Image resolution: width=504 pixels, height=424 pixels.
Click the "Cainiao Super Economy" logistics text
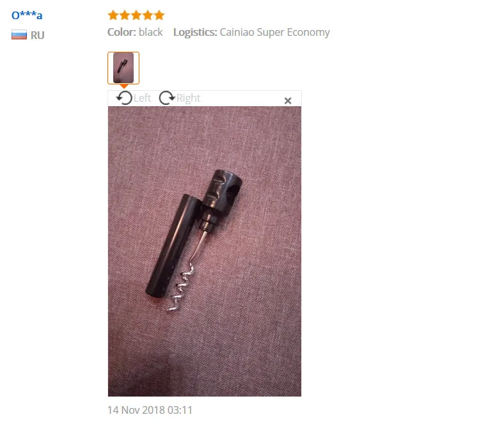coord(275,32)
